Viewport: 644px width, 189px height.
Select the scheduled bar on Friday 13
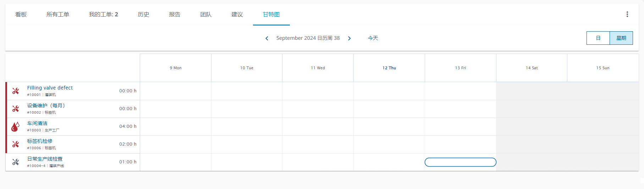pos(460,162)
